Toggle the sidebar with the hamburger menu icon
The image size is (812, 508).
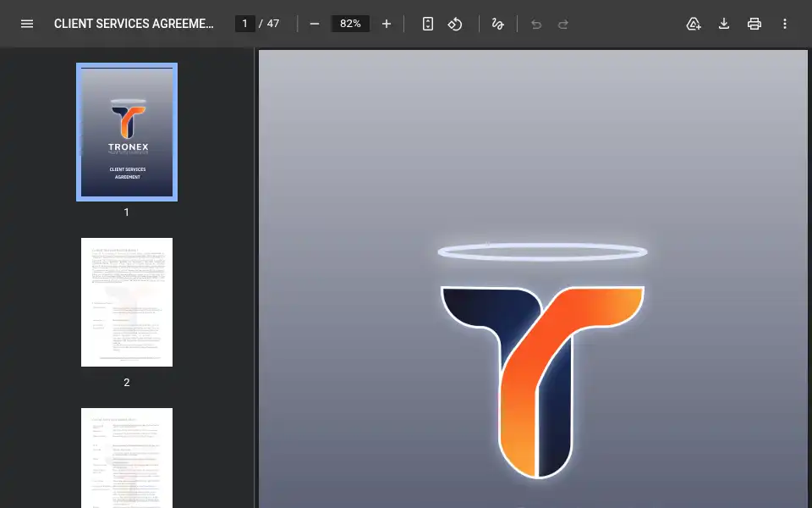pyautogui.click(x=27, y=24)
